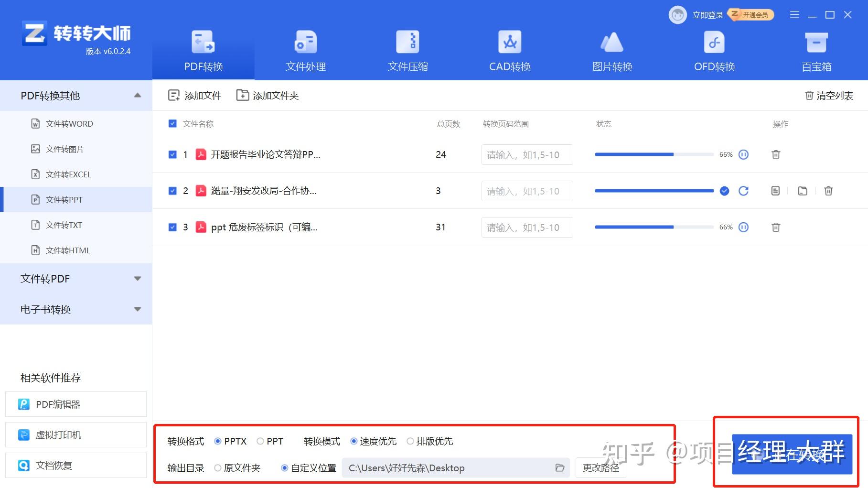
Task: Select PPTX as conversion format
Action: pyautogui.click(x=231, y=441)
